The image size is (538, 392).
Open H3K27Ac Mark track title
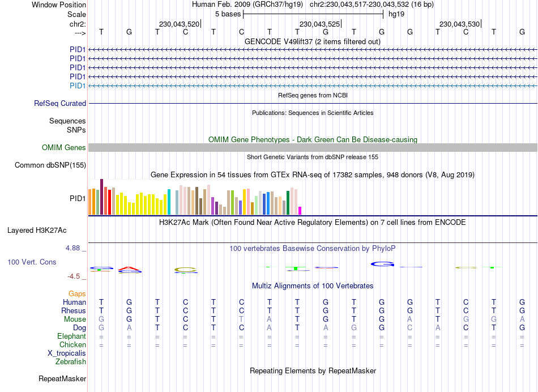tap(313, 223)
